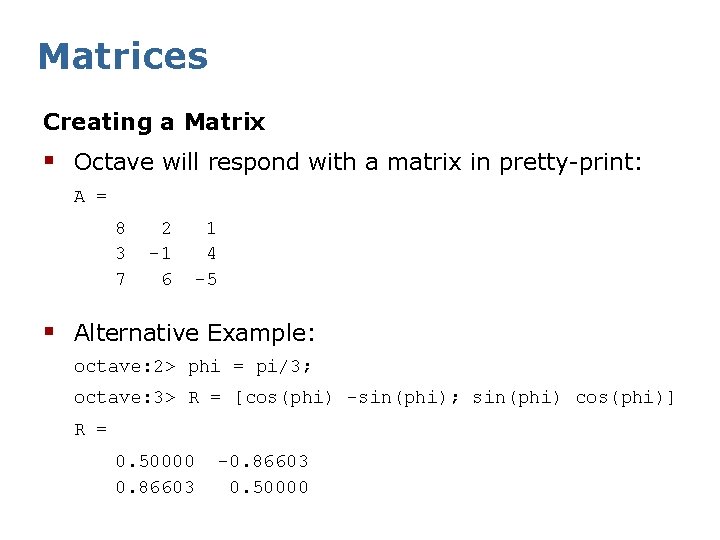Click the bottom-right 0.50000 in matrix R
The height and width of the screenshot is (540, 720).
point(269,488)
